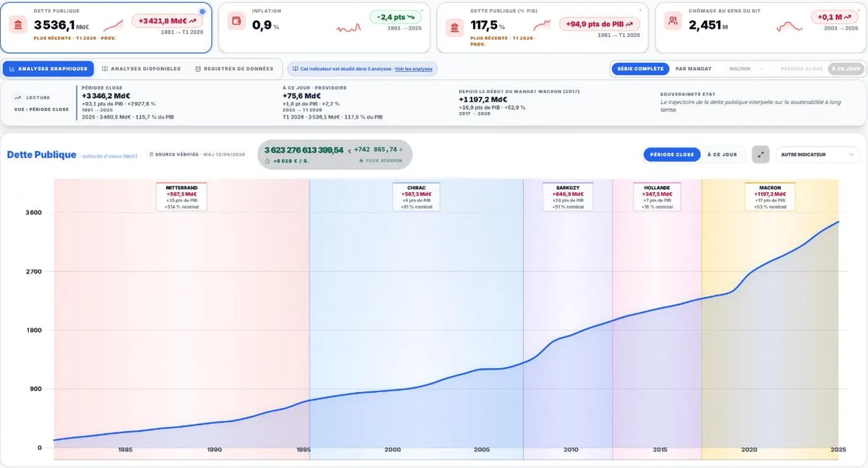Switch chart to À Ce Jour
Viewport: 868px width, 468px height.
pyautogui.click(x=722, y=154)
